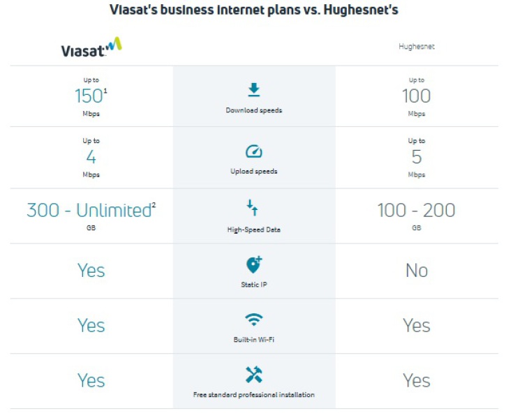Screen dimensions: 506x420
Task: Click Hughesnet's 5 Mbps upload value
Action: [x=417, y=157]
